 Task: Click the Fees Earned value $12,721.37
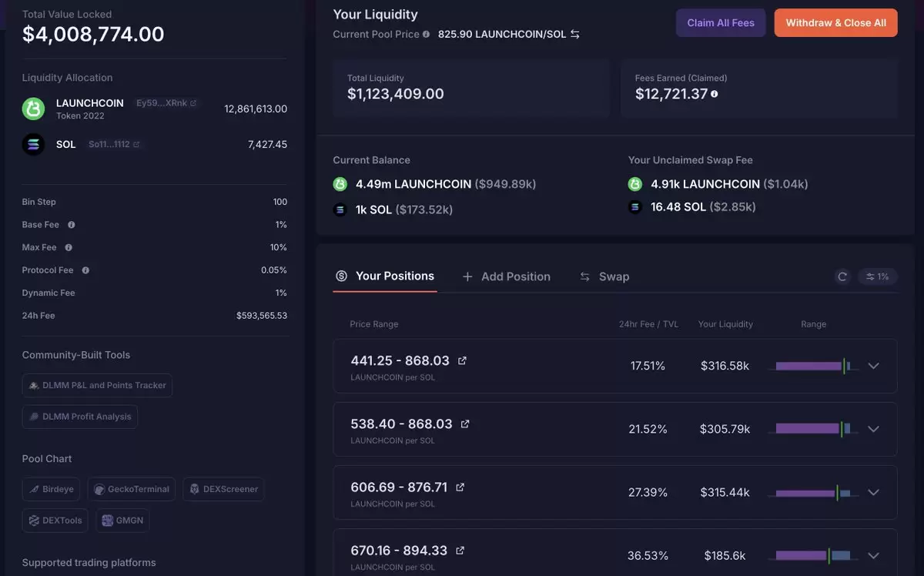(x=671, y=94)
